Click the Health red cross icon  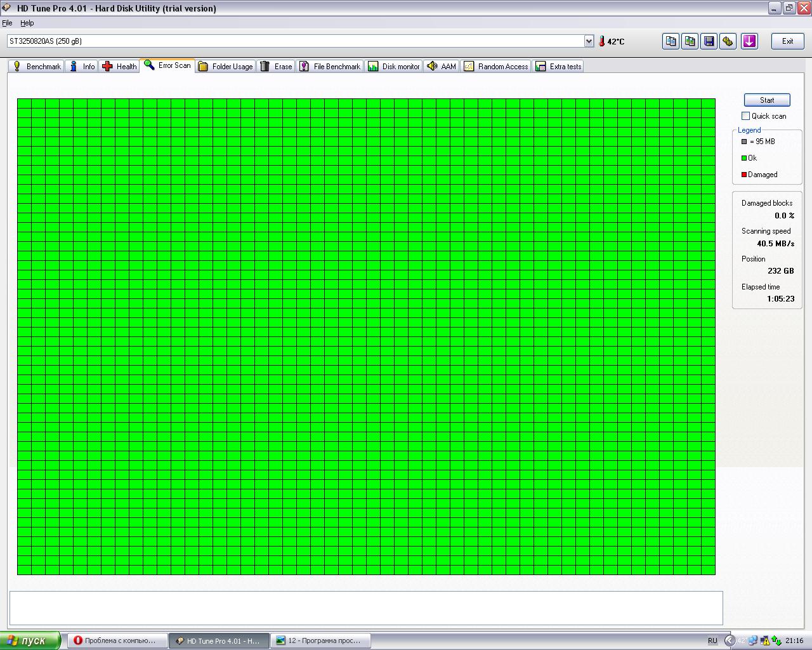pyautogui.click(x=107, y=66)
